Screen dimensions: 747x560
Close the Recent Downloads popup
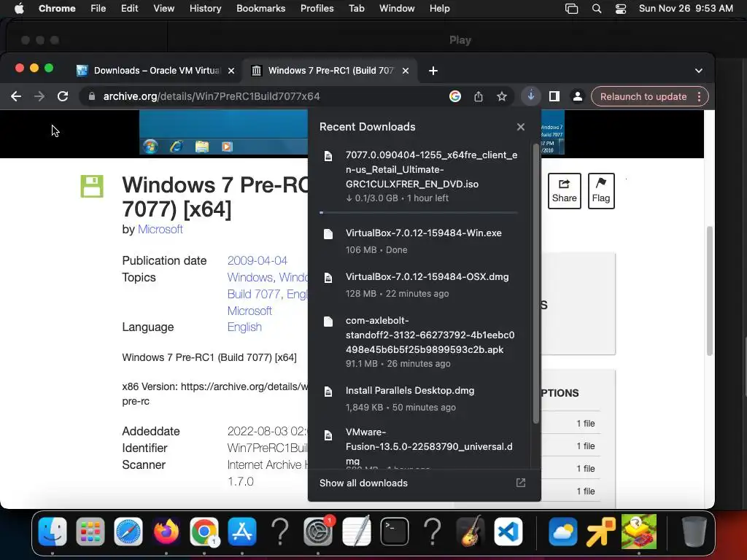click(521, 127)
